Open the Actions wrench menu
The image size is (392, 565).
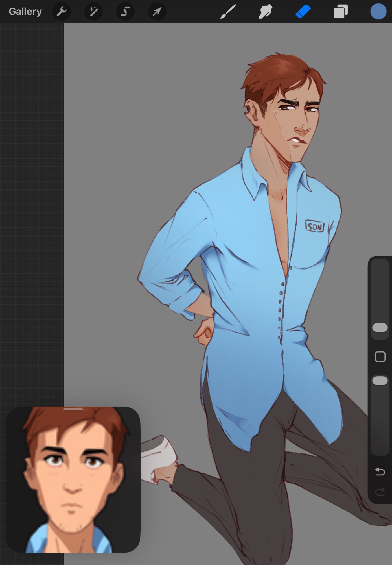point(62,12)
